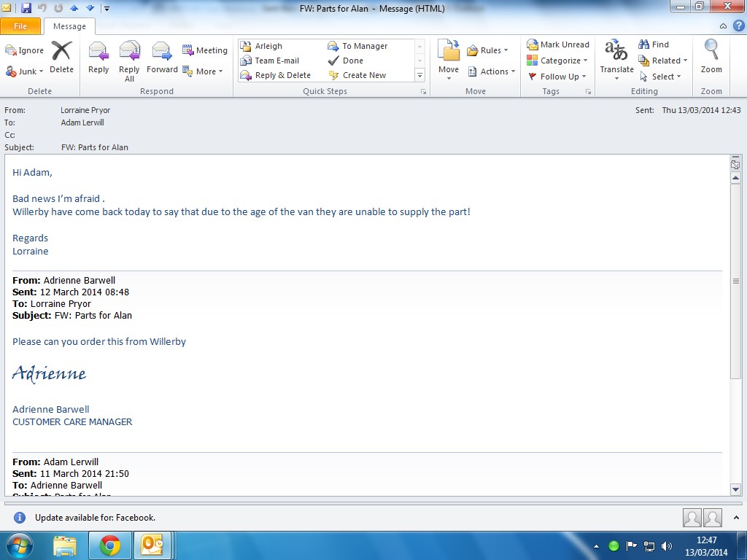Open the Junk dropdown

tap(25, 71)
